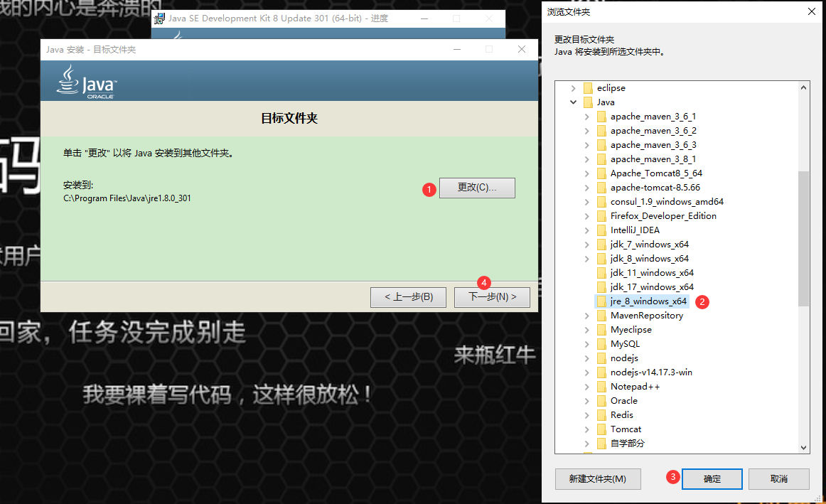Click consul_1.9_windows_amd64 folder icon

point(601,202)
